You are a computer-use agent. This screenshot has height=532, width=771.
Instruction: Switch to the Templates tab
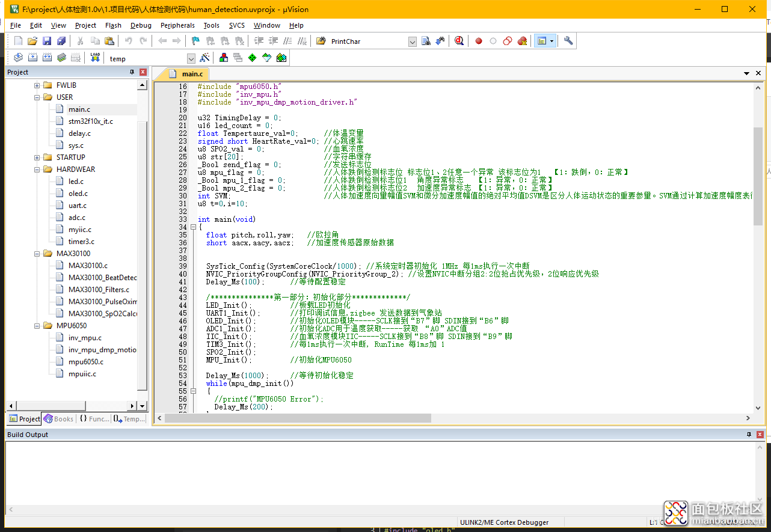[x=129, y=419]
